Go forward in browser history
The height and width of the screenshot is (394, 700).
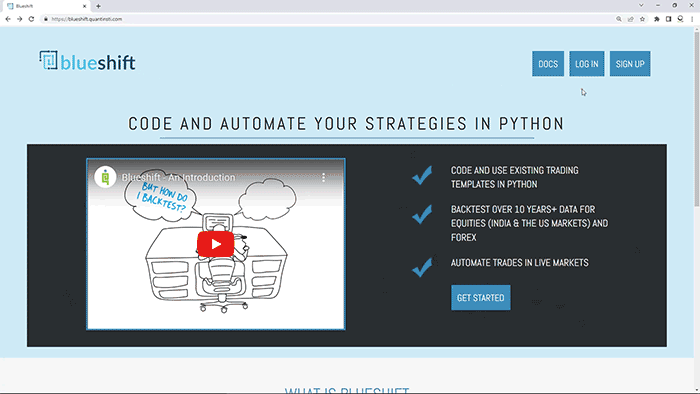coord(20,19)
